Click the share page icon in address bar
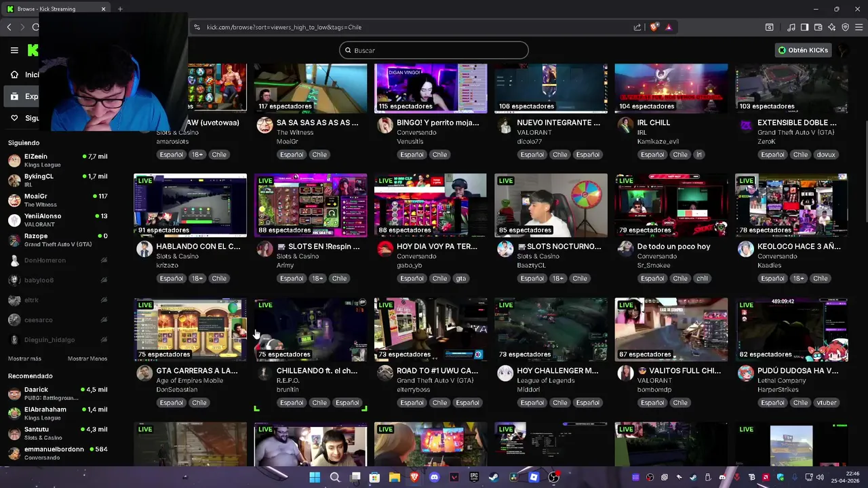This screenshot has width=868, height=488. click(x=637, y=27)
